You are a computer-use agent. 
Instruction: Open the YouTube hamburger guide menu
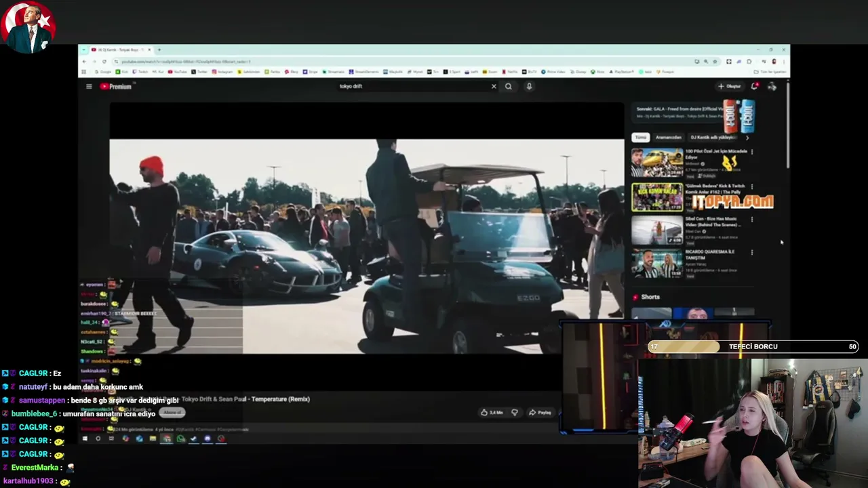click(89, 86)
